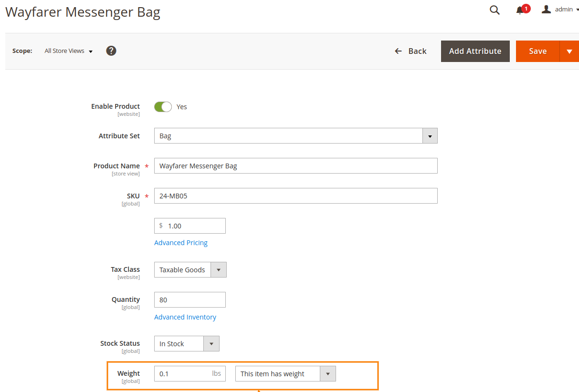Open Advanced Pricing settings
579x392 pixels.
(181, 242)
